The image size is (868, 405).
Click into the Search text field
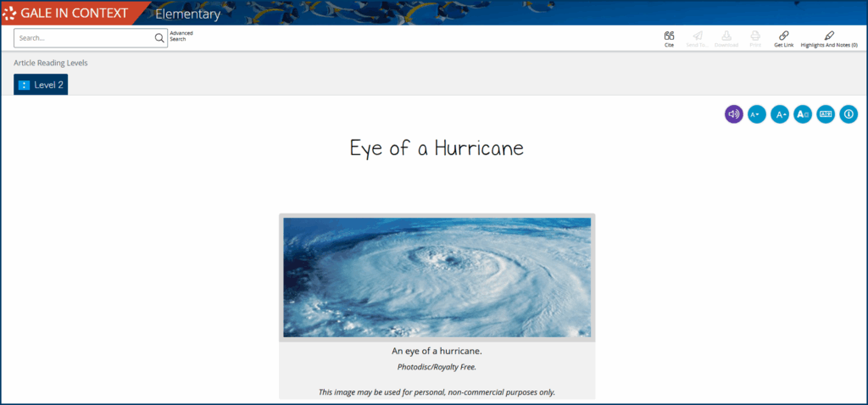tap(83, 38)
